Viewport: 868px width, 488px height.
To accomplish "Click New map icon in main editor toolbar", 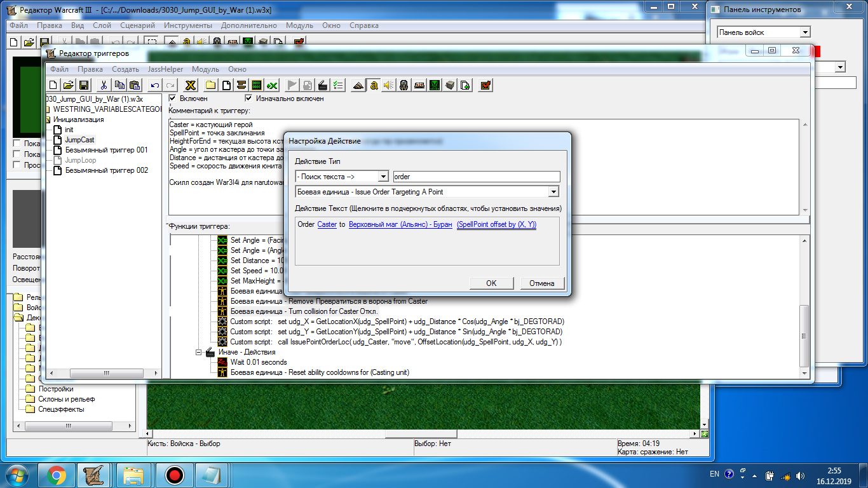I will (x=15, y=42).
